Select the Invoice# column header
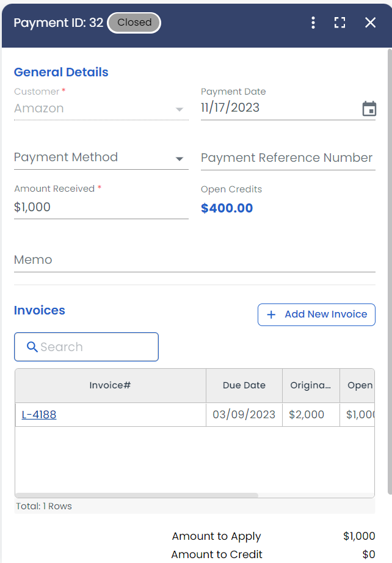This screenshot has height=563, width=392. (x=110, y=385)
